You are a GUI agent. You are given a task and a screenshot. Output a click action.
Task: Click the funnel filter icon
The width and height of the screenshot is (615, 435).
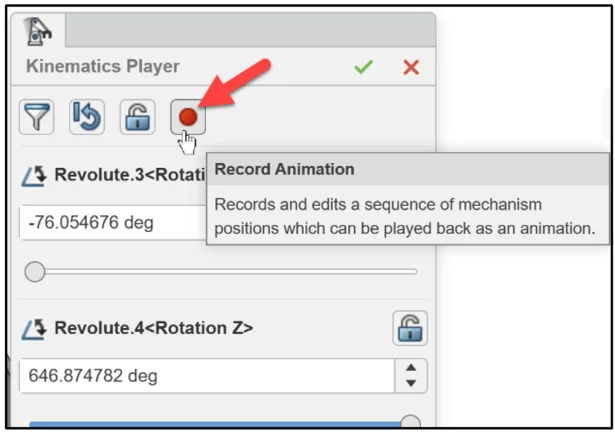pos(36,117)
